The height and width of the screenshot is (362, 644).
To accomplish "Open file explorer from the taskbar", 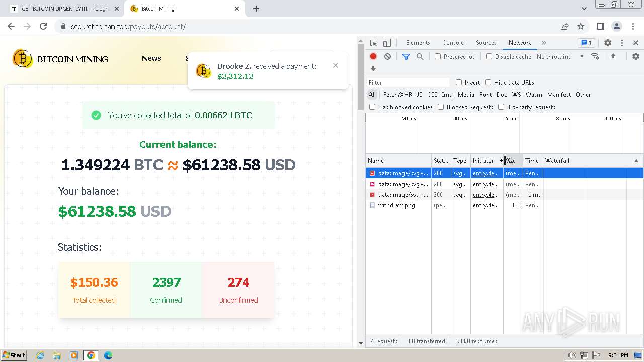I will pyautogui.click(x=57, y=355).
